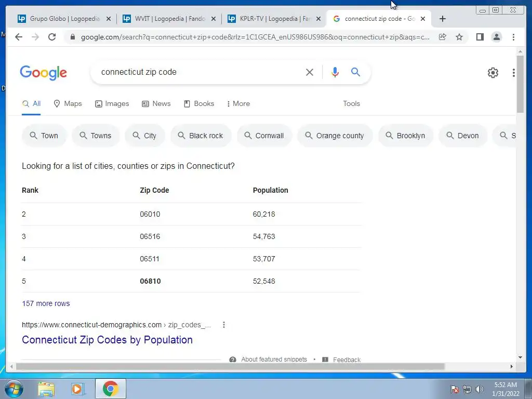Click the Chrome address bar URL
The height and width of the screenshot is (399, 532).
[x=255, y=37]
